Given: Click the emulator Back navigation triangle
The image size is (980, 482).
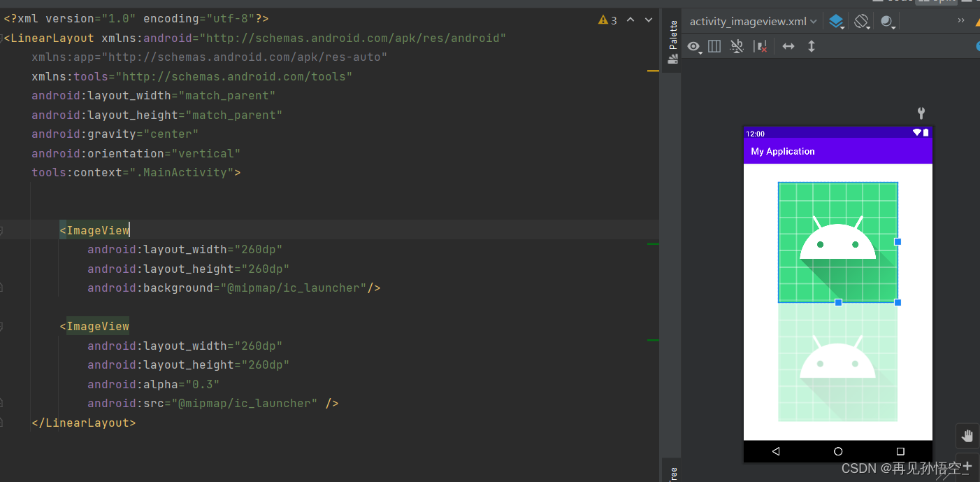Looking at the screenshot, I should 776,451.
